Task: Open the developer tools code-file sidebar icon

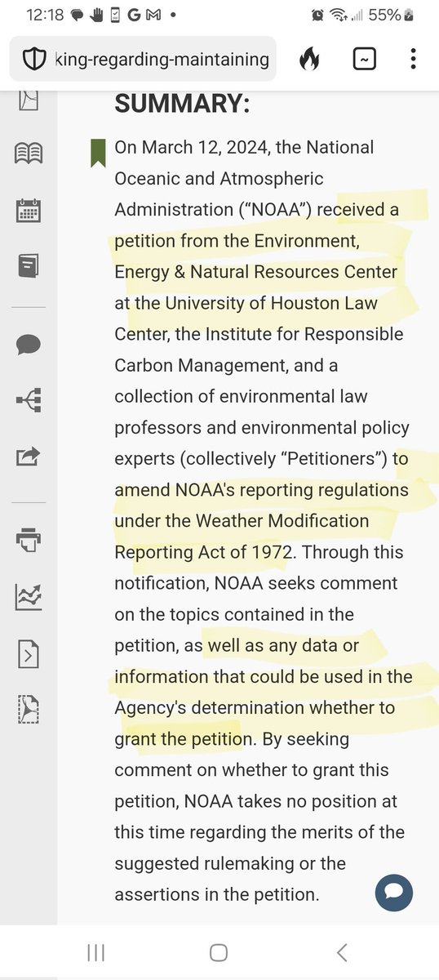Action: point(29,653)
